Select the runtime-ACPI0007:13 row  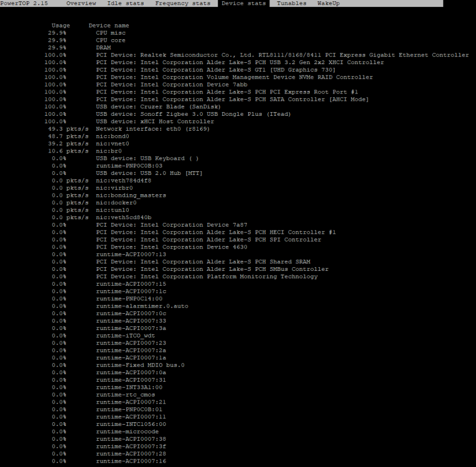click(109, 255)
